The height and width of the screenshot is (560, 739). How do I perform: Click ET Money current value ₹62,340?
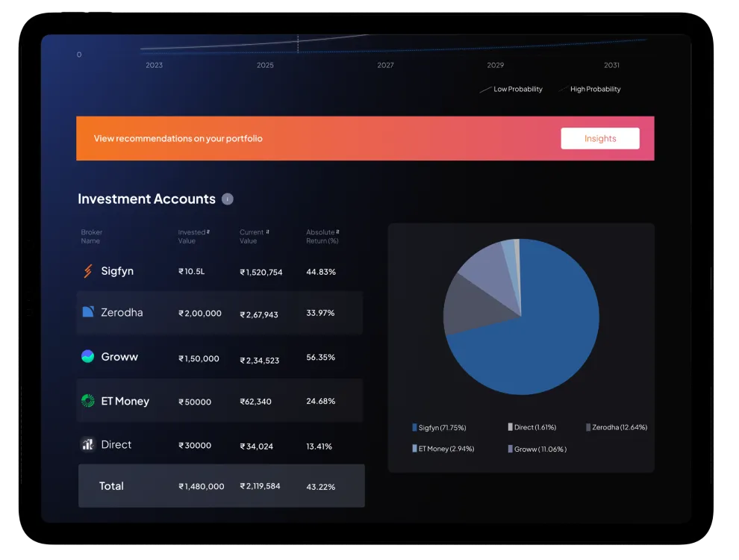255,402
